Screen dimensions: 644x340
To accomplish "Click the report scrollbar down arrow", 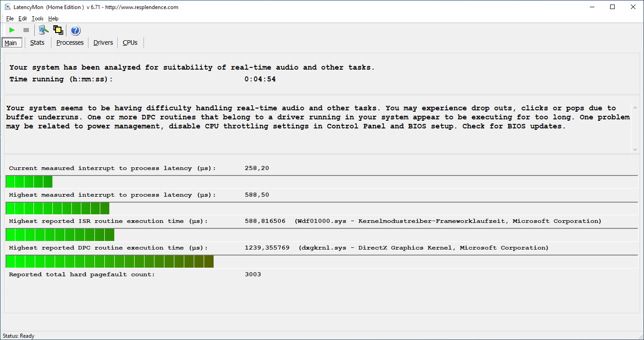I will click(x=635, y=149).
